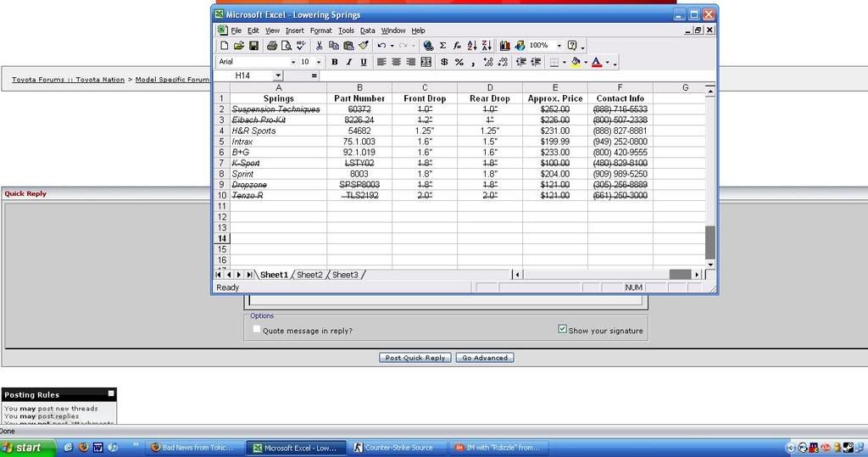The width and height of the screenshot is (868, 457).
Task: Click the Open folder toolbar icon
Action: pyautogui.click(x=238, y=46)
